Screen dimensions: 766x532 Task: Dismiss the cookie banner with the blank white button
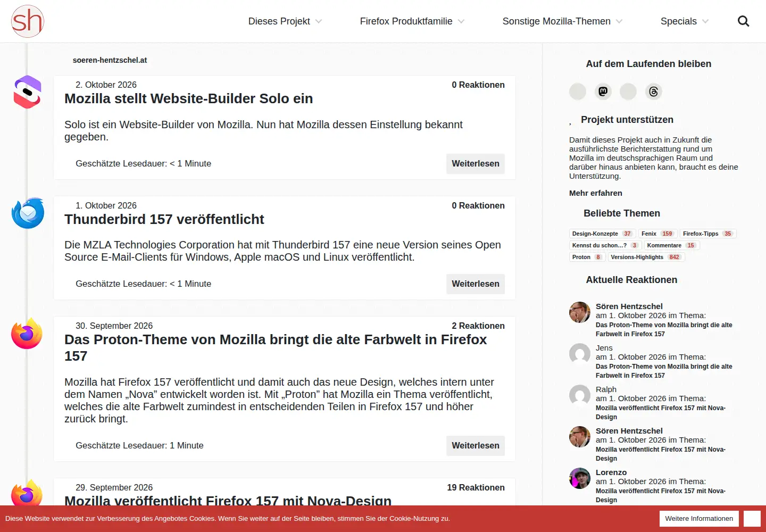coord(752,519)
